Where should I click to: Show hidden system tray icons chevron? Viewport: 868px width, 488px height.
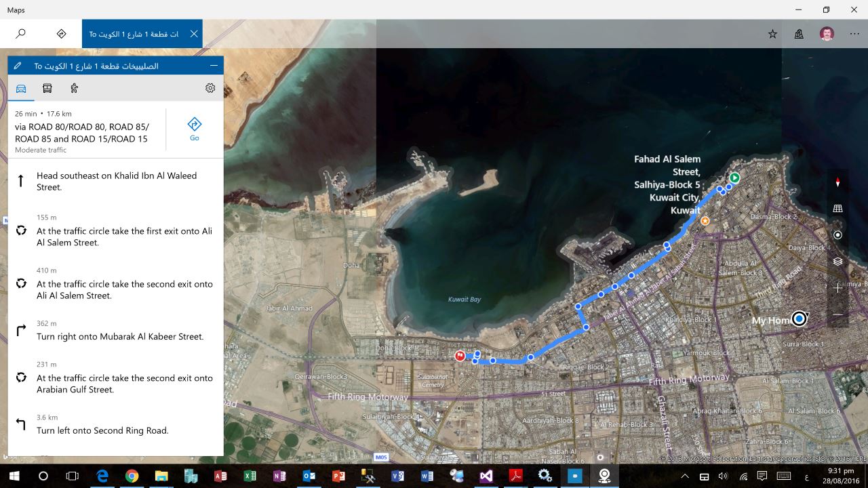686,476
